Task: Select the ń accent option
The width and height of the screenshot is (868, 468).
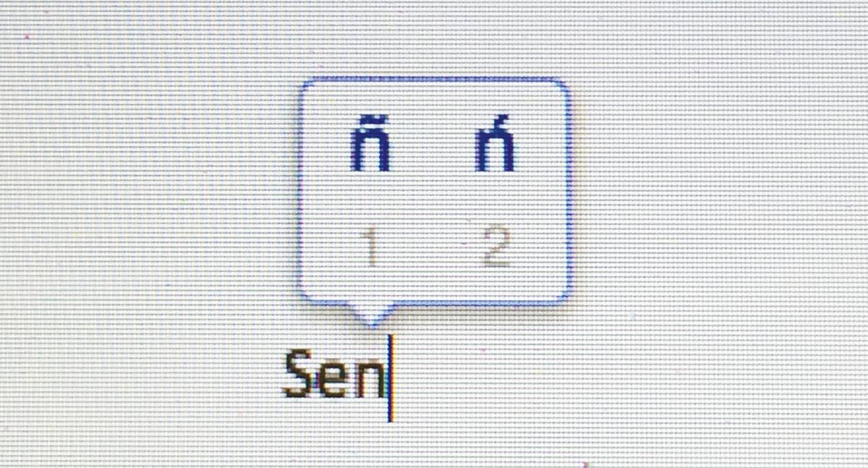Action: point(495,144)
